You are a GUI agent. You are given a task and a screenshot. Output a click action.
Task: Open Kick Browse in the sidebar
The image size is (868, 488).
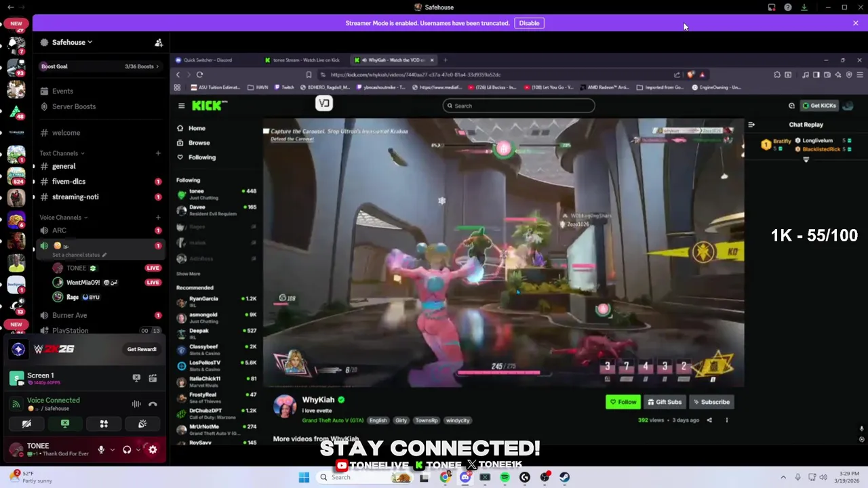(x=199, y=143)
